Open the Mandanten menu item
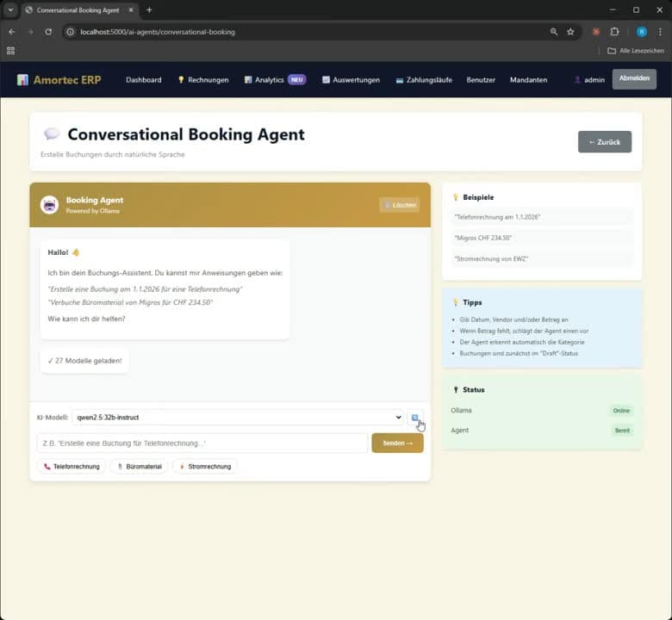Screen dimensions: 672x620 pos(528,80)
